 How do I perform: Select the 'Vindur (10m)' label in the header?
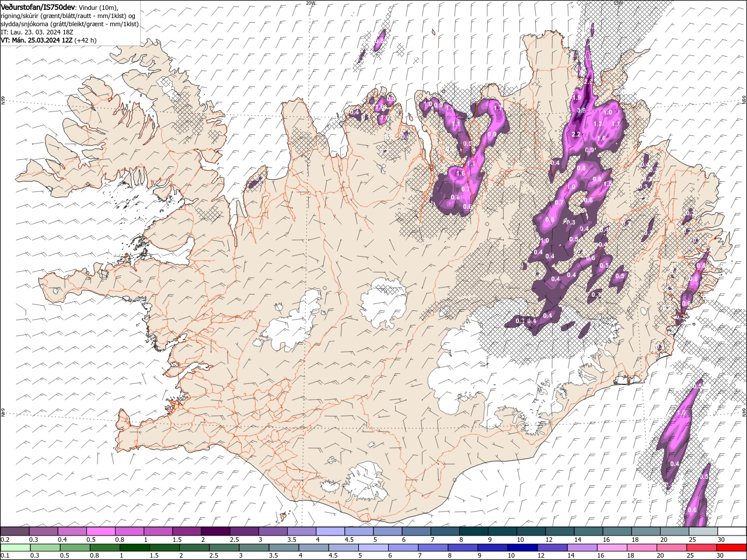97,7
